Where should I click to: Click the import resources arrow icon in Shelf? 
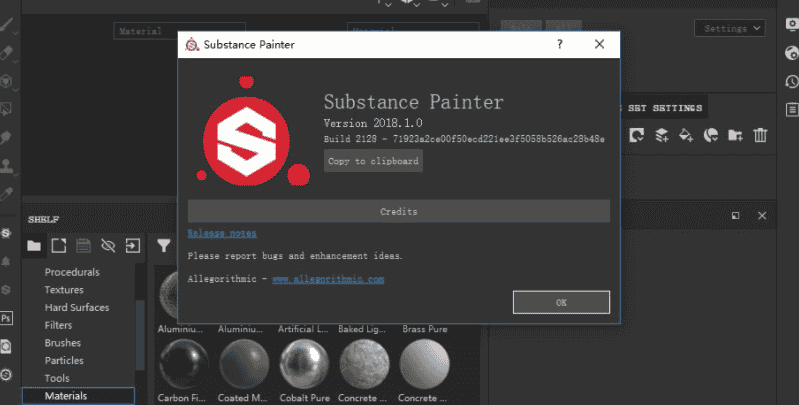click(x=132, y=246)
